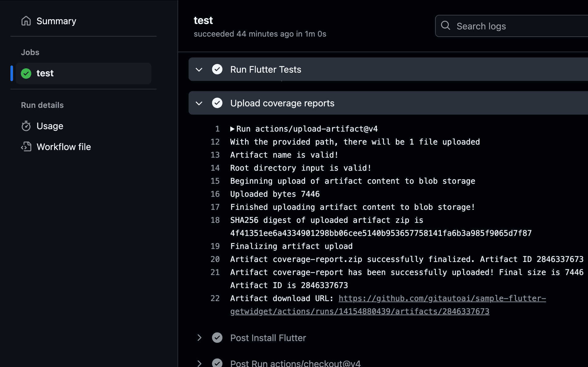Click the magnifier icon in Search logs
Screen dimensions: 588x367
pyautogui.click(x=446, y=26)
